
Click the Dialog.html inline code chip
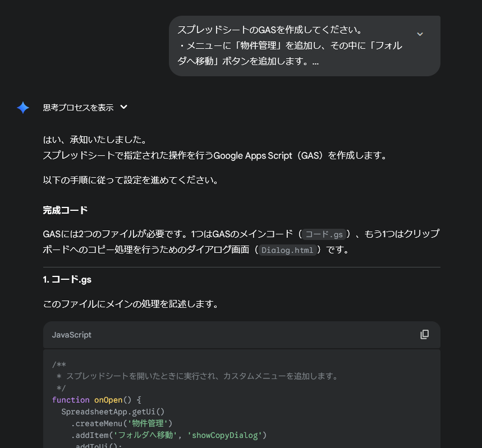point(287,250)
